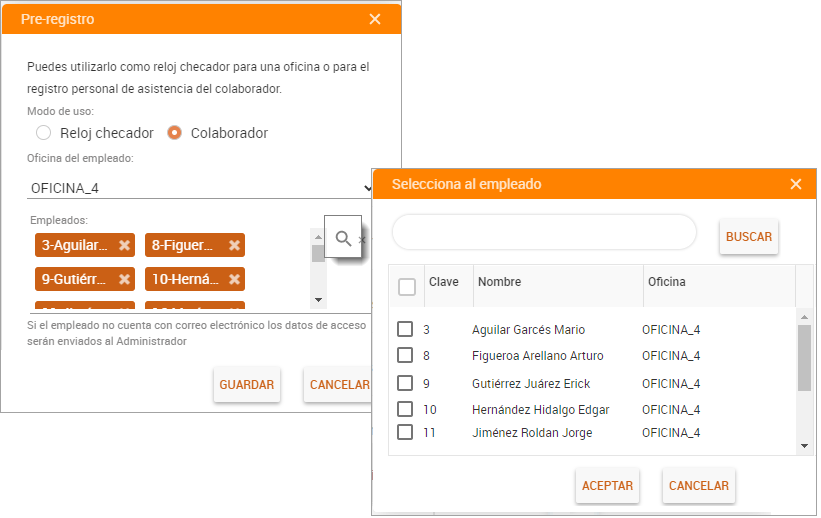Remove the 9-Gutiérr employee tag
Viewport: 821px width, 518px height.
click(x=124, y=279)
